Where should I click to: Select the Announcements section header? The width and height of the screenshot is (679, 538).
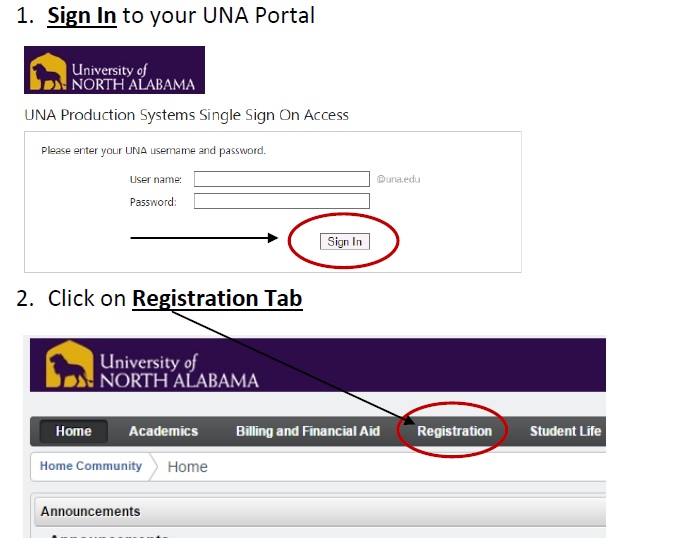tap(90, 511)
